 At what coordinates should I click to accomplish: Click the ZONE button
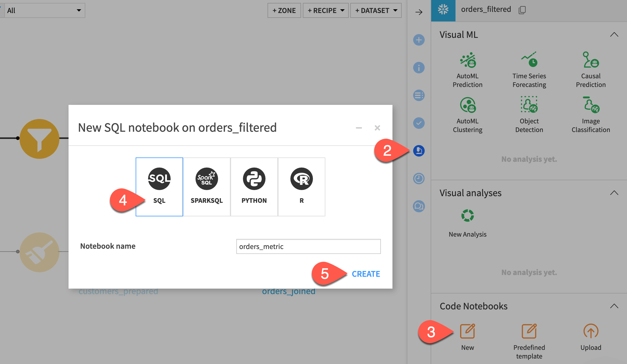point(284,10)
